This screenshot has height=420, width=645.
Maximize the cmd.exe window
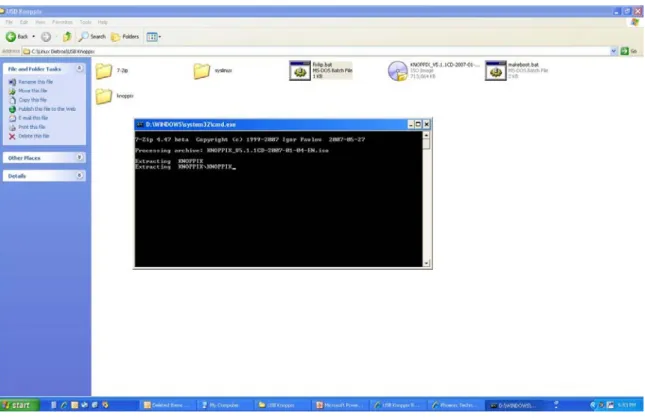coord(418,124)
